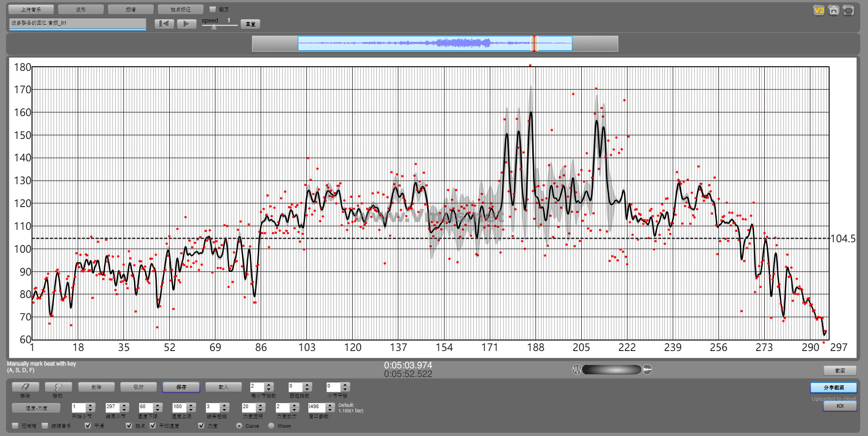Select the move (移动) tool
The height and width of the screenshot is (436, 868).
(58, 387)
